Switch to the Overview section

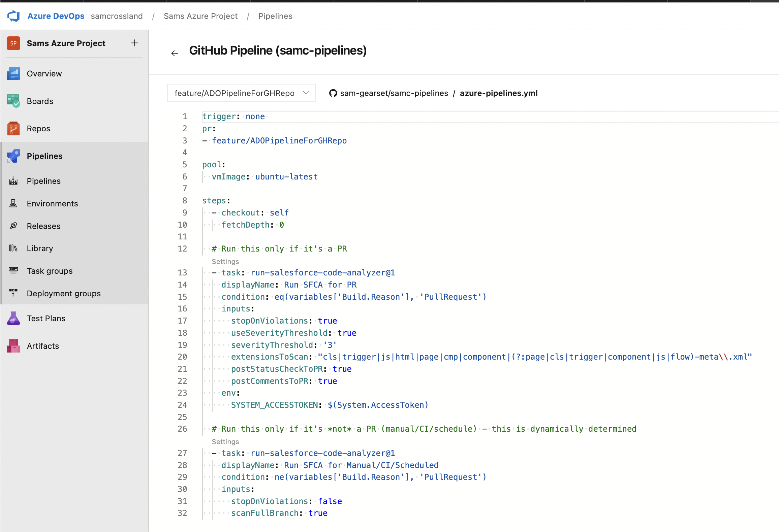[x=44, y=73]
